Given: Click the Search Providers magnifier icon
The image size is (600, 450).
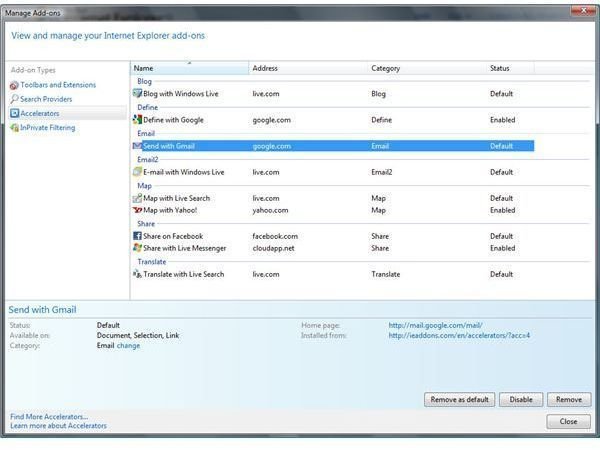Looking at the screenshot, I should (x=14, y=99).
